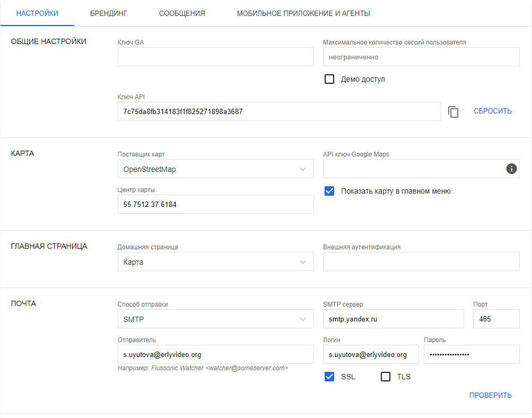Go to Мобильное приложение и агенты tab
Screen dimensions: 532x418
pos(303,13)
